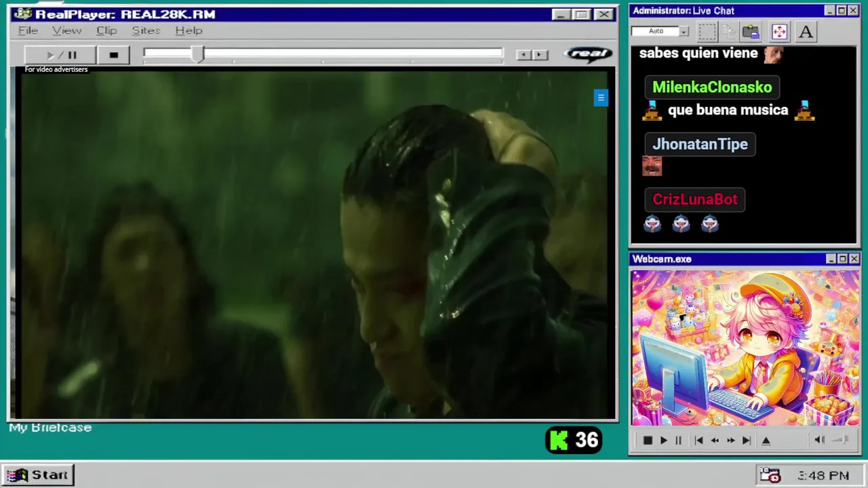Close the RealPlayer window
The width and height of the screenshot is (868, 488).
pos(604,14)
